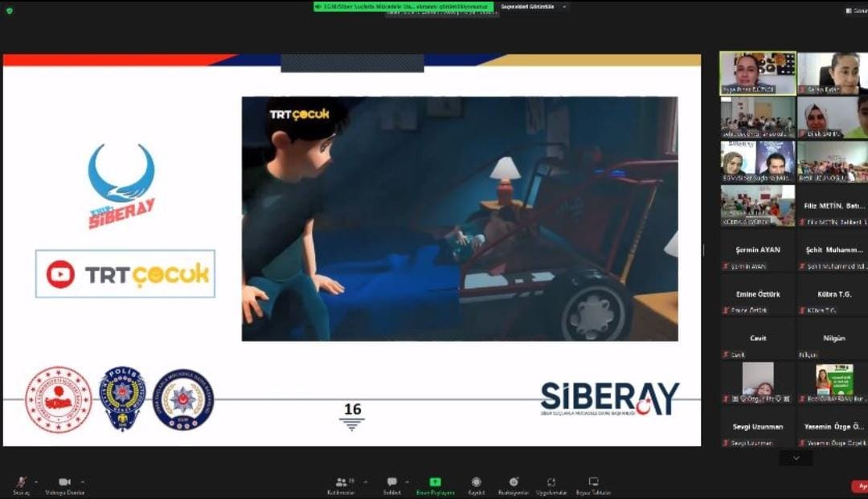Viewport: 868px width, 499px height.
Task: Stop the video camera in Zoom toolbar
Action: pyautogui.click(x=65, y=485)
